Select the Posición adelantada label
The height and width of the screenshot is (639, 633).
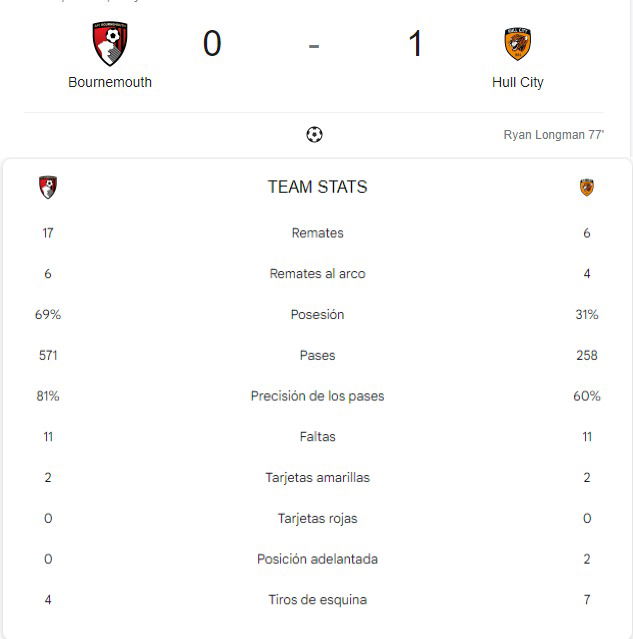click(x=318, y=559)
